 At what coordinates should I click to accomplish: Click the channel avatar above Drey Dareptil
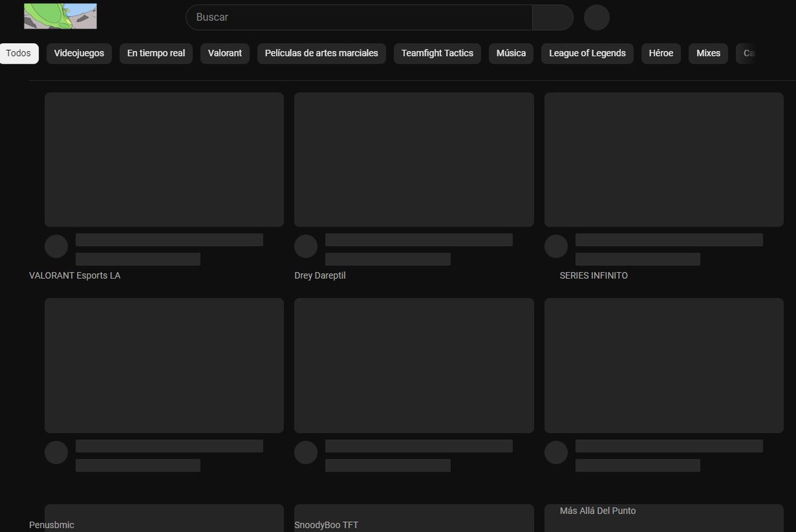[x=306, y=247]
